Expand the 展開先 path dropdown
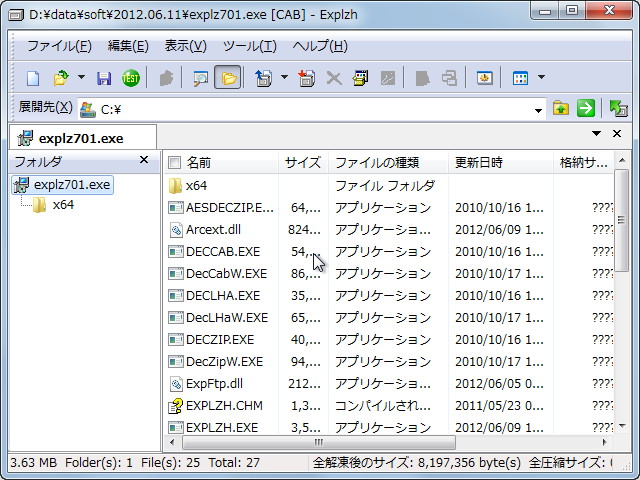640x480 pixels. (538, 110)
